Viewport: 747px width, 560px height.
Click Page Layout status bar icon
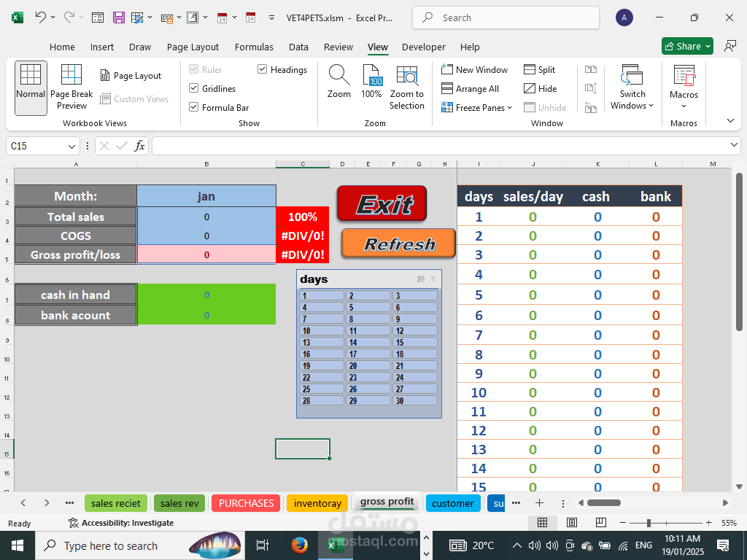572,523
